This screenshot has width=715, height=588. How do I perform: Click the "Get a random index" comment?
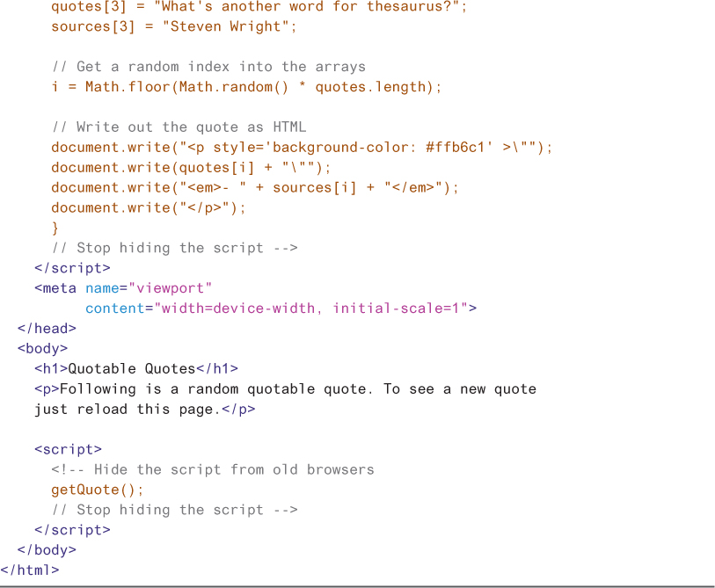click(208, 67)
